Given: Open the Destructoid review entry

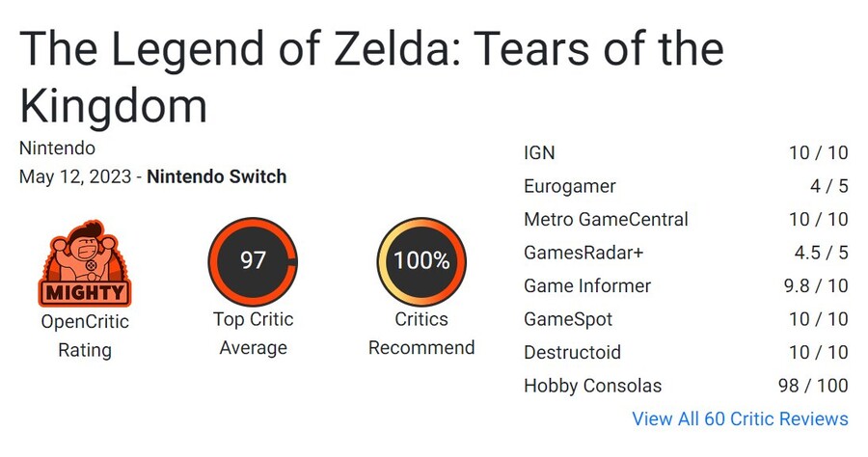Looking at the screenshot, I should 572,352.
